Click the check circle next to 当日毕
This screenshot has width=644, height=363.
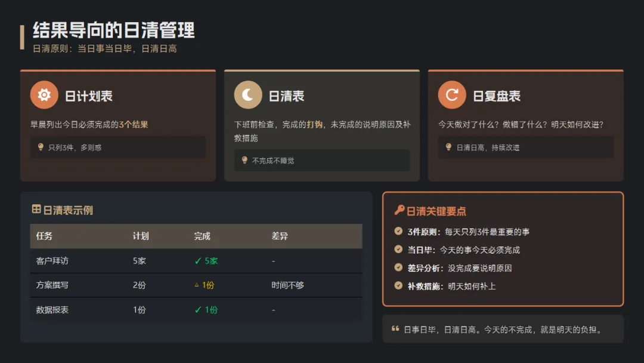398,249
